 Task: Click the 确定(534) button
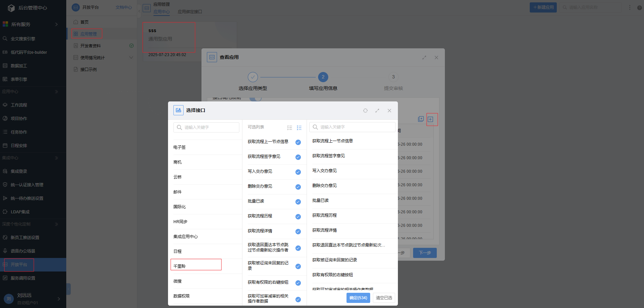[358, 298]
